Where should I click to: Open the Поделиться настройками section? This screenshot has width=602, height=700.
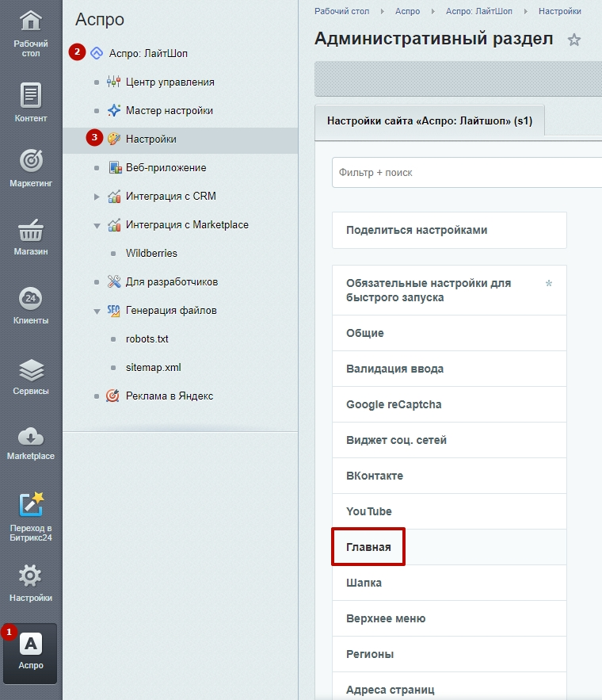[449, 231]
